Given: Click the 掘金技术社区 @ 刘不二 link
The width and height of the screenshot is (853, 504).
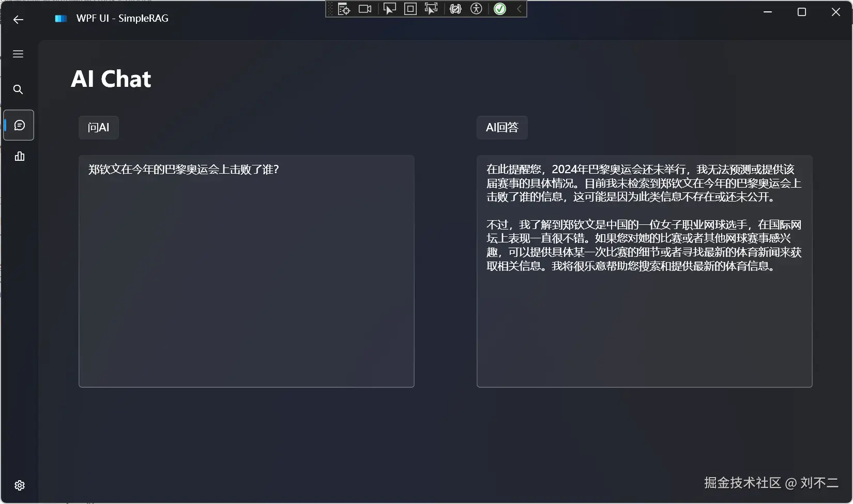Looking at the screenshot, I should click(x=771, y=482).
